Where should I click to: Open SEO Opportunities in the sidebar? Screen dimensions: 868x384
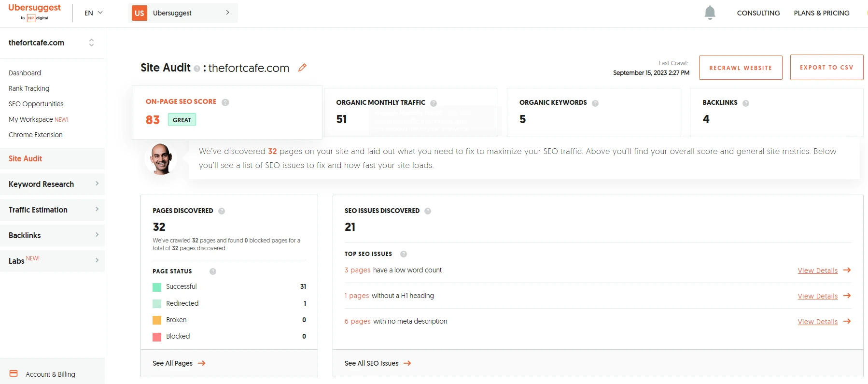pyautogui.click(x=36, y=104)
